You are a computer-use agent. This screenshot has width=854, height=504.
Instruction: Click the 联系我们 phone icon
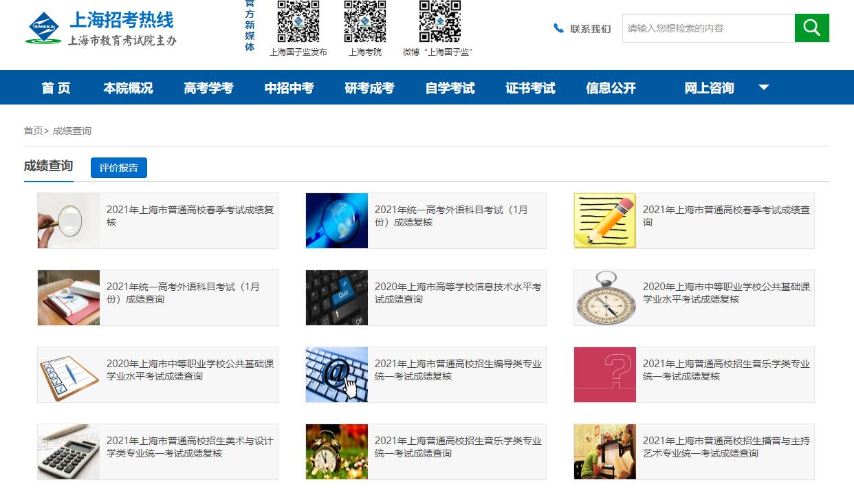558,28
